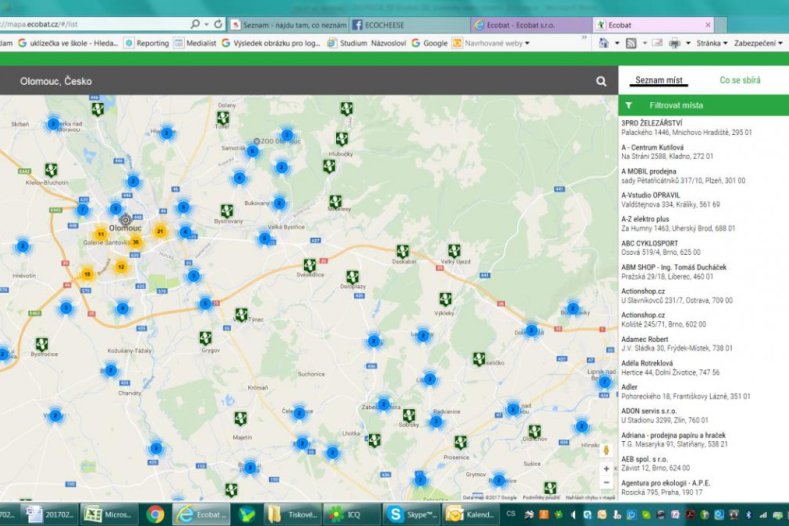Open the collection point marker at Majetín
The height and width of the screenshot is (526, 789).
click(241, 418)
